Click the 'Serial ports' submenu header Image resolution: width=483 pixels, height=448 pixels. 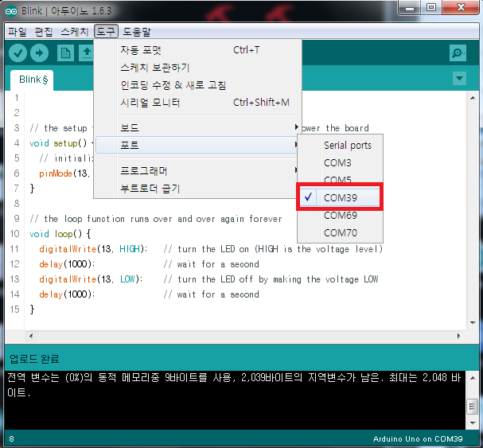coord(348,145)
